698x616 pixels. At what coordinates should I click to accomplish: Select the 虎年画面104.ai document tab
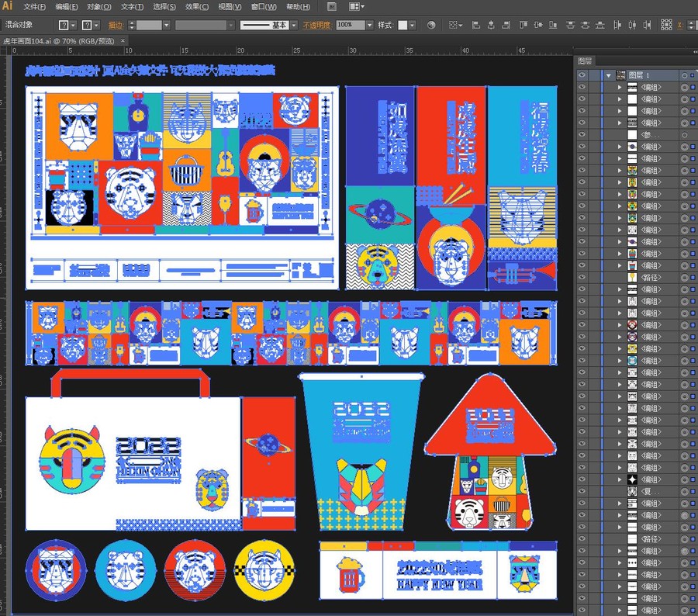tap(59, 40)
